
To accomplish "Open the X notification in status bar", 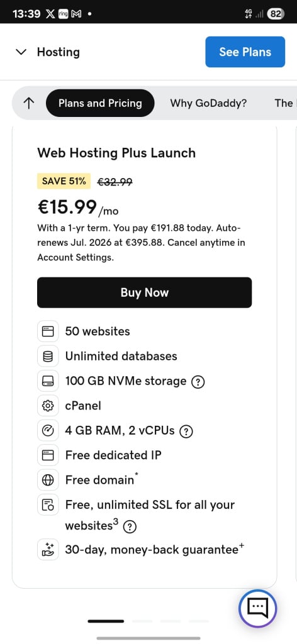I will (50, 14).
